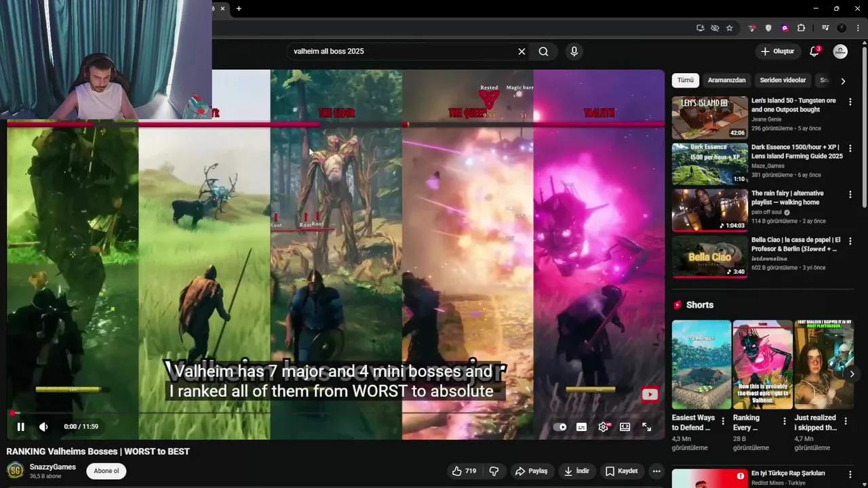The width and height of the screenshot is (868, 488).
Task: Click the Paylaş share button
Action: point(531,471)
